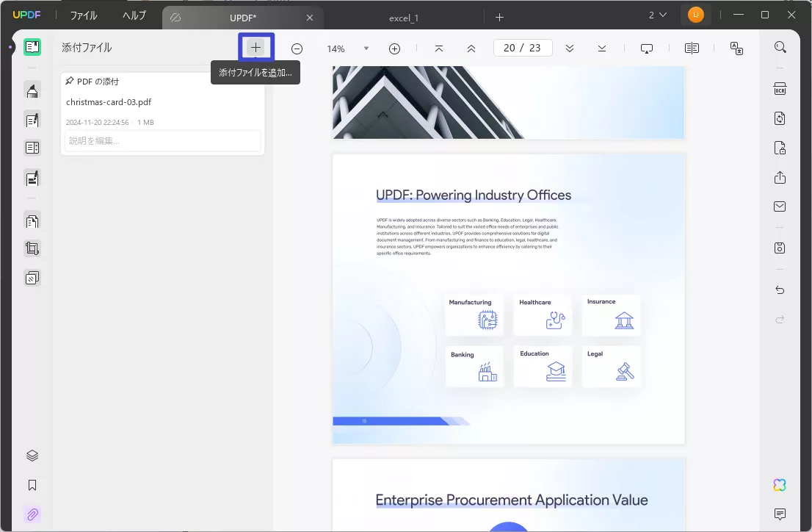Image resolution: width=812 pixels, height=532 pixels.
Task: Switch to the excel_1 tab
Action: [404, 18]
